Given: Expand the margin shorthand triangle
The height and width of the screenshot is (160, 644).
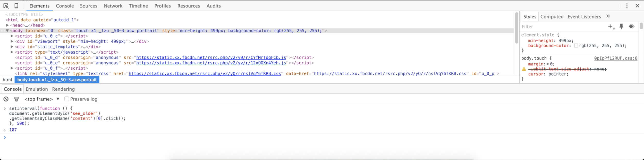Looking at the screenshot, I should pos(548,64).
